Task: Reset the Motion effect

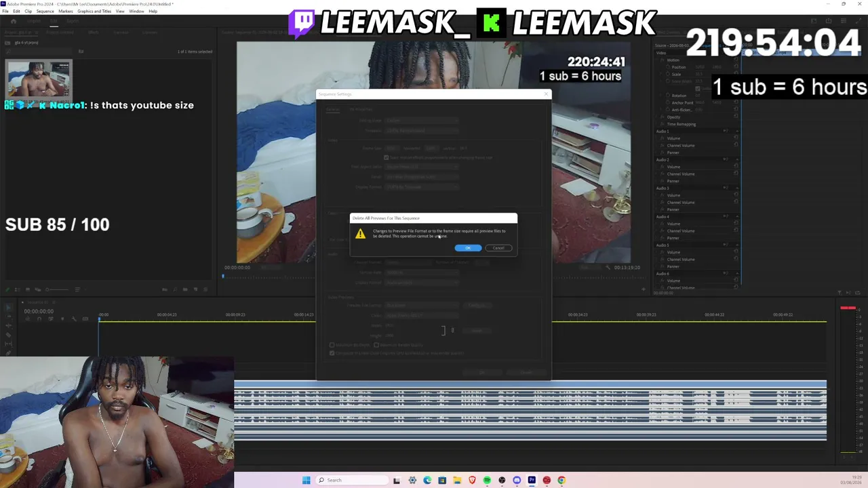Action: 736,60
